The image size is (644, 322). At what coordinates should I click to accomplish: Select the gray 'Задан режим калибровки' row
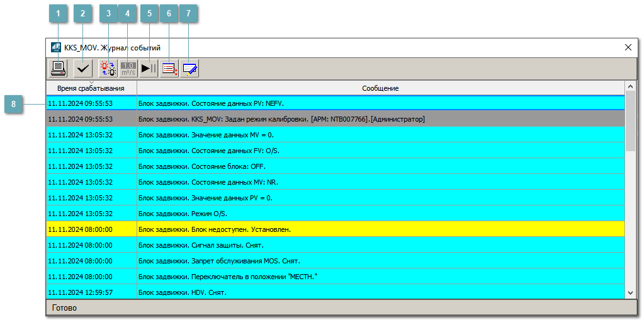[x=336, y=119]
